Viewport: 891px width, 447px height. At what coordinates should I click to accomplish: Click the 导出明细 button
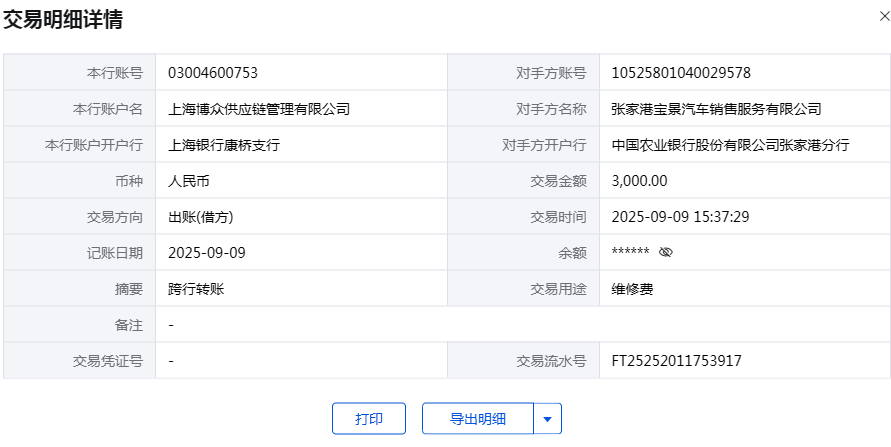(x=478, y=419)
